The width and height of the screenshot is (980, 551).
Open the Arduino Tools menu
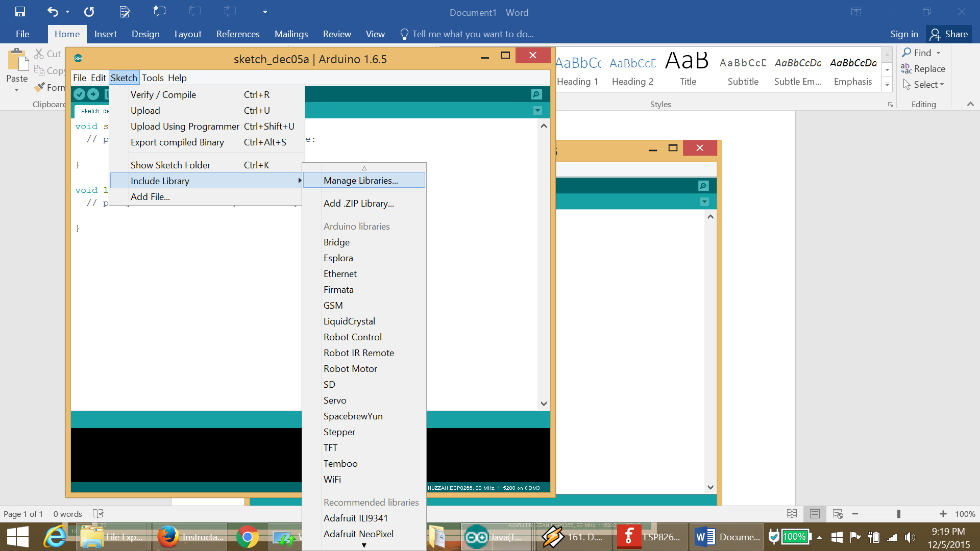pos(153,78)
